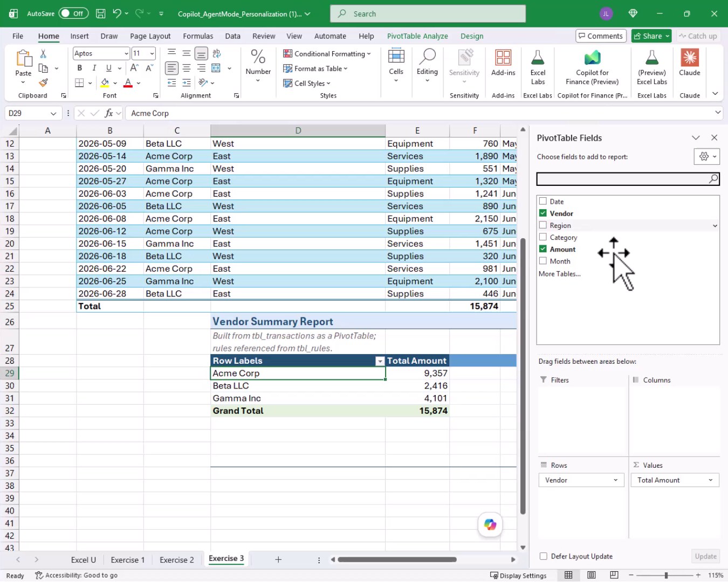Viewport: 728px width, 582px height.
Task: Apply the red font color
Action: pos(128,83)
